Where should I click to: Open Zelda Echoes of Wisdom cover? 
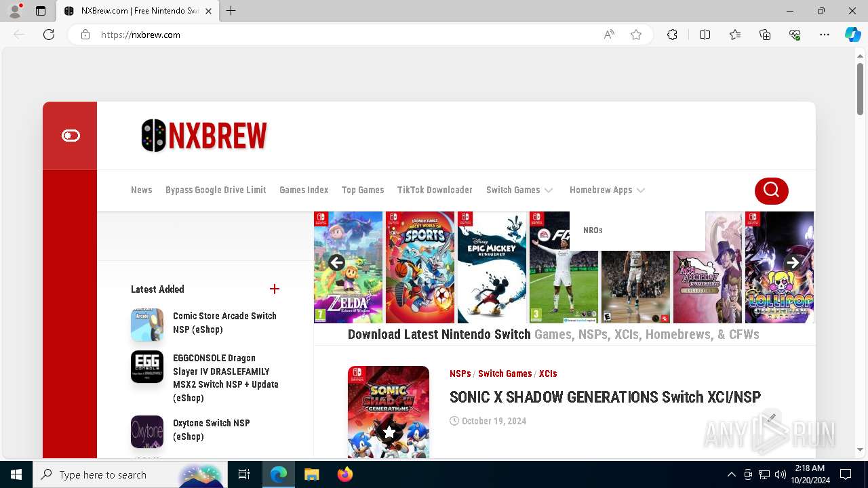point(349,267)
